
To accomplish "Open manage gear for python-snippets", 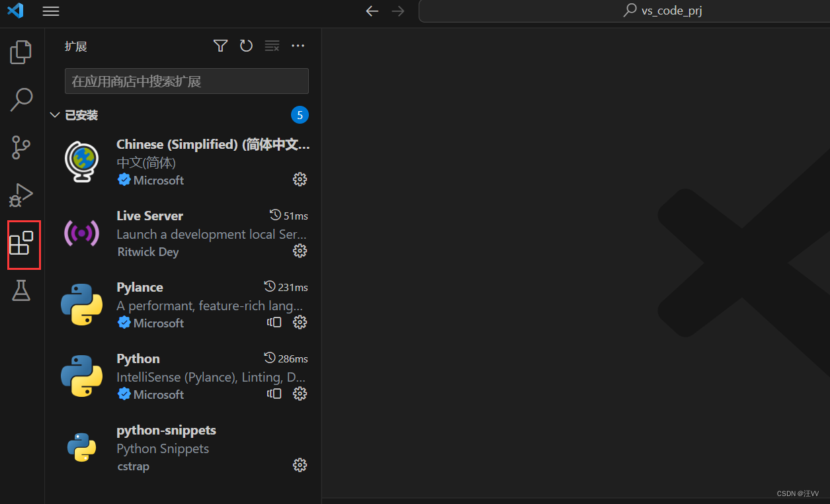I will pos(300,465).
